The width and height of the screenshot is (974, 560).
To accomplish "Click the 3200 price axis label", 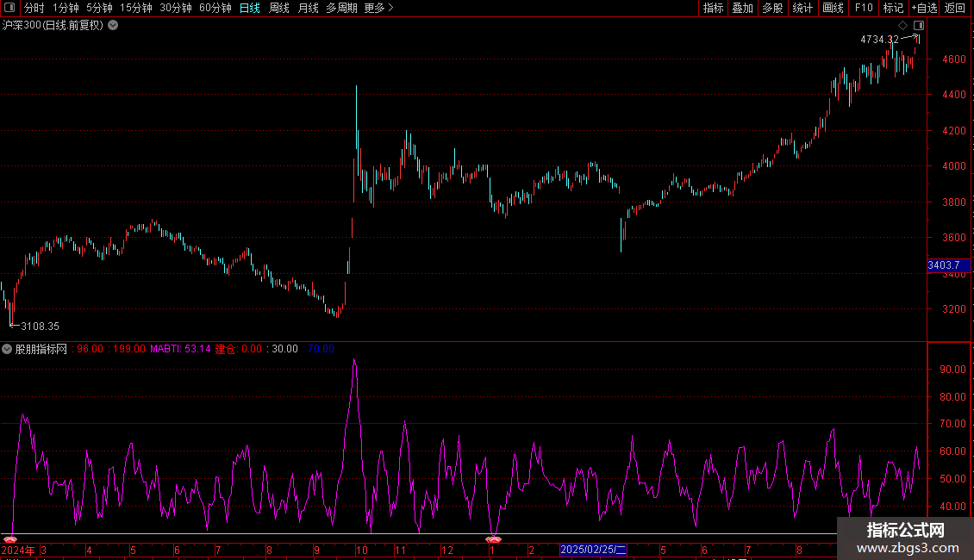I will click(954, 309).
